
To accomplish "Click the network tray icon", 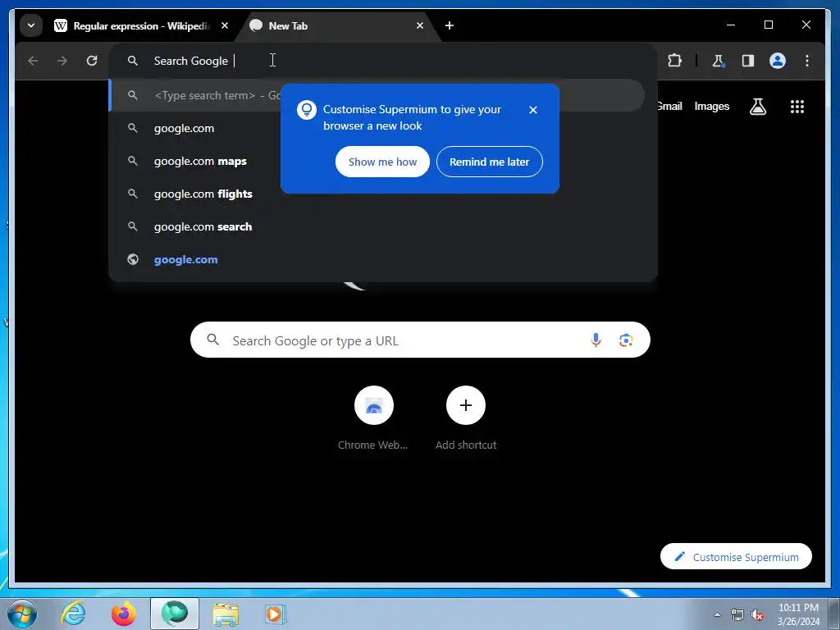I will pyautogui.click(x=737, y=614).
